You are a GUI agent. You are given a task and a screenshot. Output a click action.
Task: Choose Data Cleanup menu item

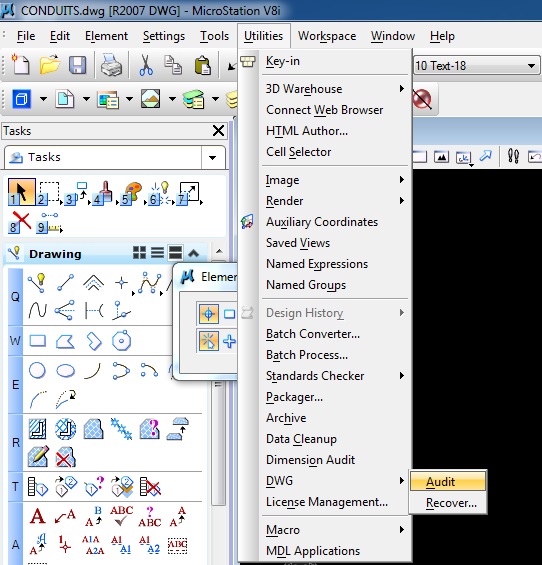click(x=335, y=439)
